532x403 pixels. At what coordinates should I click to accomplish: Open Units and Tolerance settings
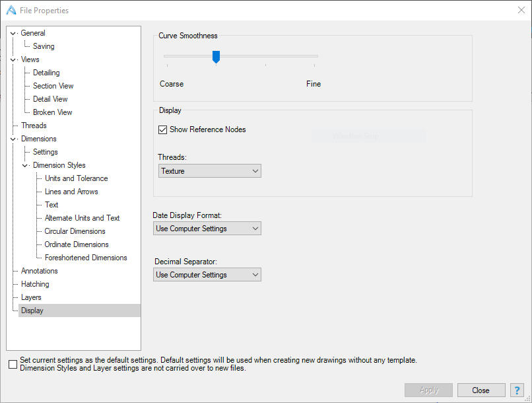tap(76, 178)
